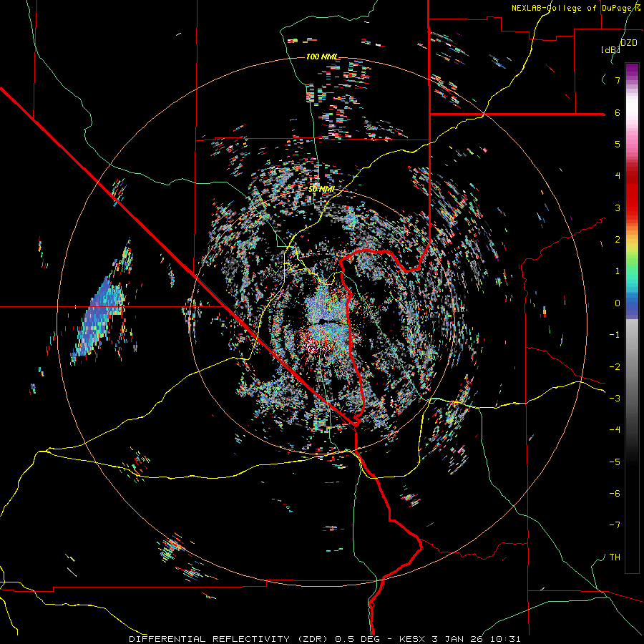Image resolution: width=644 pixels, height=644 pixels.
Task: Select scale value -1 on the legend
Action: 615,335
